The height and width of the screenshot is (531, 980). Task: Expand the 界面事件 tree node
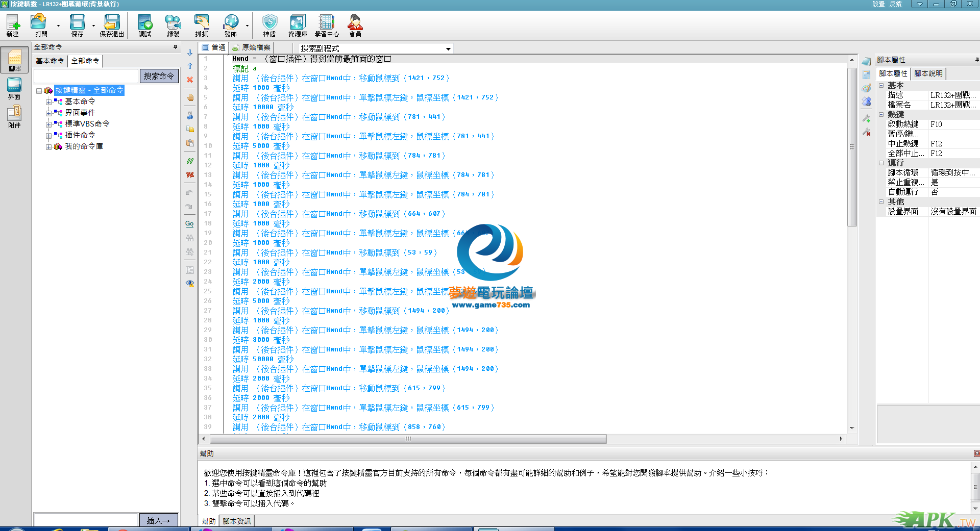[48, 113]
